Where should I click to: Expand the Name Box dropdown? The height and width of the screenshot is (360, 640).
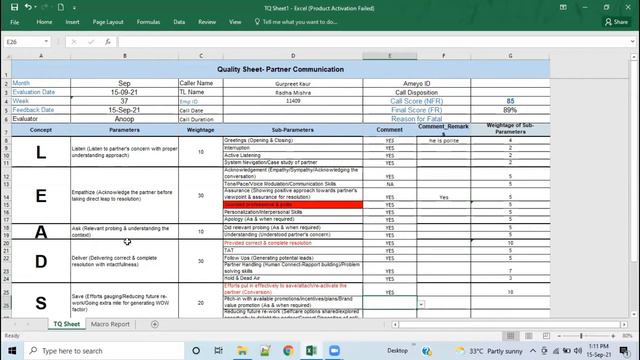click(46, 42)
